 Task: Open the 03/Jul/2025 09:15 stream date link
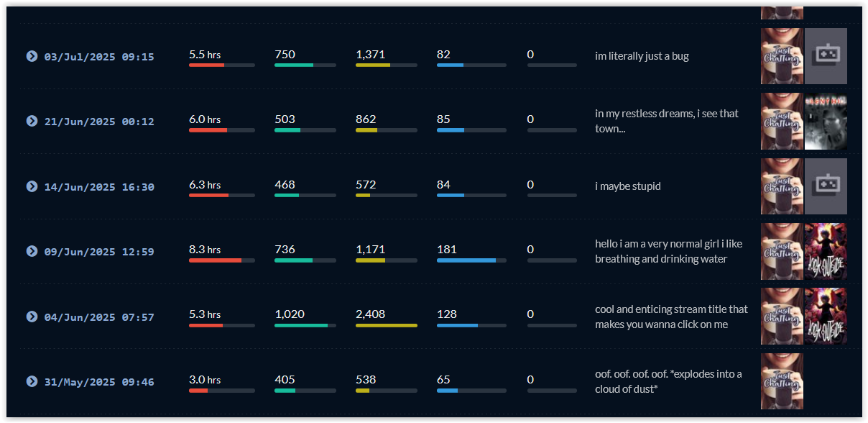(99, 57)
